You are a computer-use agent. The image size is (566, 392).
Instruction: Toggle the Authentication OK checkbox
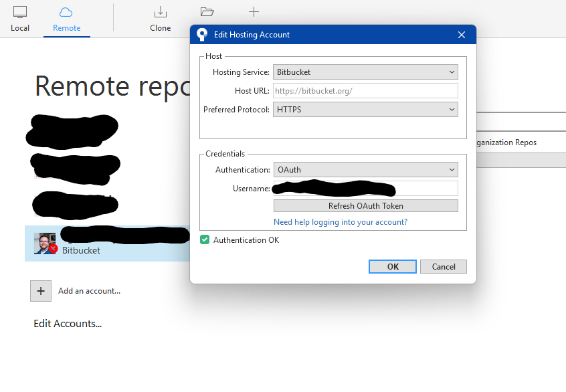pyautogui.click(x=205, y=239)
